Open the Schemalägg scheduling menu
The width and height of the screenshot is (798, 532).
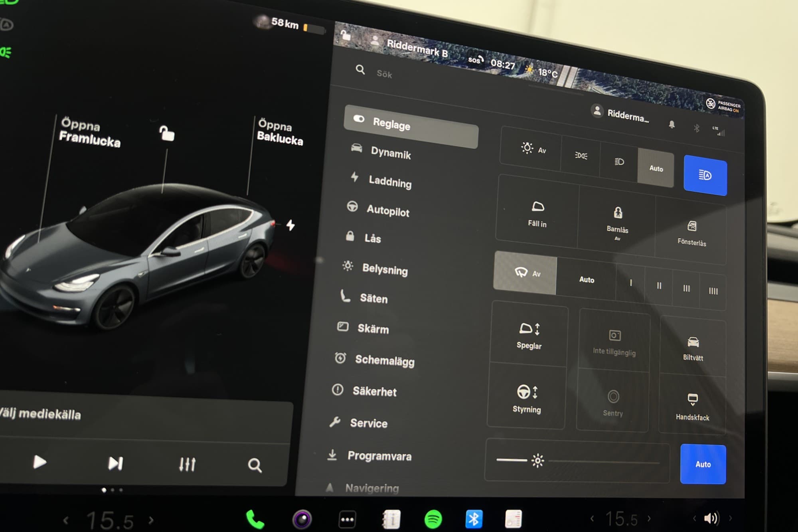coord(374,360)
